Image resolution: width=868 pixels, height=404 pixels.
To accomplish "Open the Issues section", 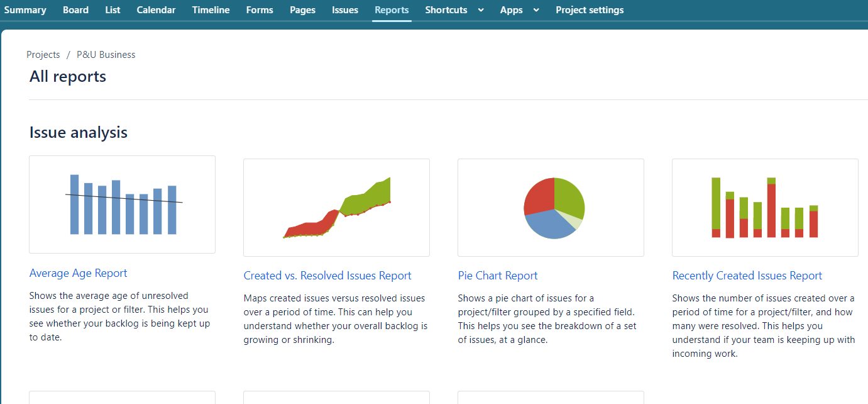I will 344,10.
